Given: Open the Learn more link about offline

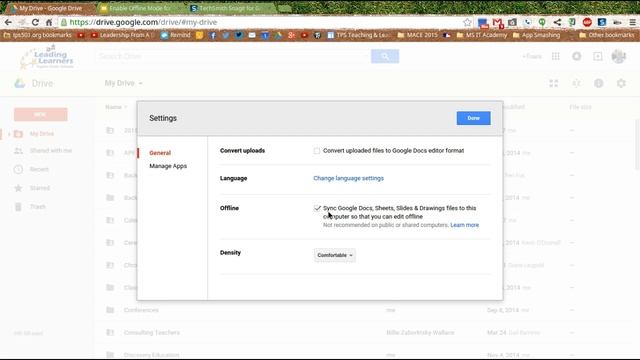Looking at the screenshot, I should [x=464, y=225].
